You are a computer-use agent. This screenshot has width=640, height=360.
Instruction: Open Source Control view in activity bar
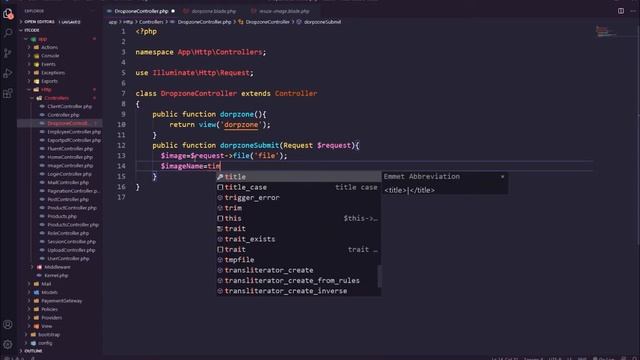8,53
